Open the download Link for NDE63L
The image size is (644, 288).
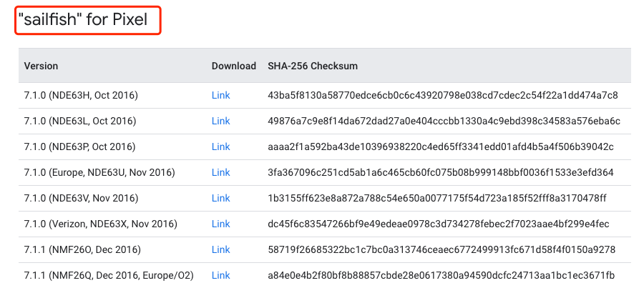[x=220, y=121]
